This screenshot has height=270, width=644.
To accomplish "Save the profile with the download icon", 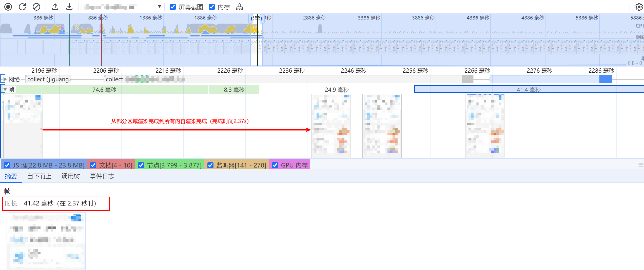I will click(69, 7).
